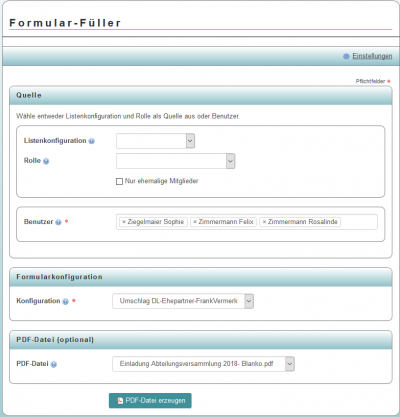Open the Listenkonfiguration dropdown
Screen dimensions: 400x417
pos(155,141)
